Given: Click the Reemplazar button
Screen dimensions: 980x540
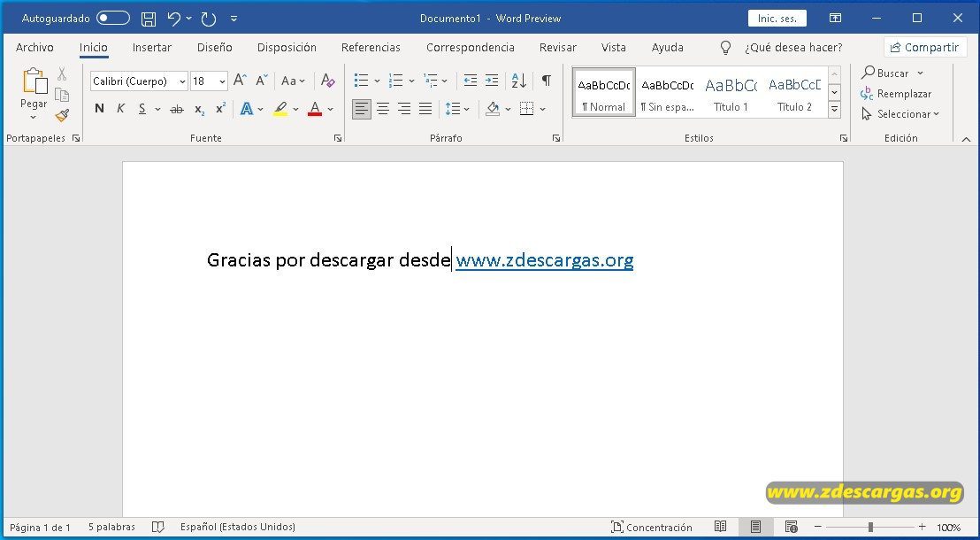Looking at the screenshot, I should tap(896, 94).
